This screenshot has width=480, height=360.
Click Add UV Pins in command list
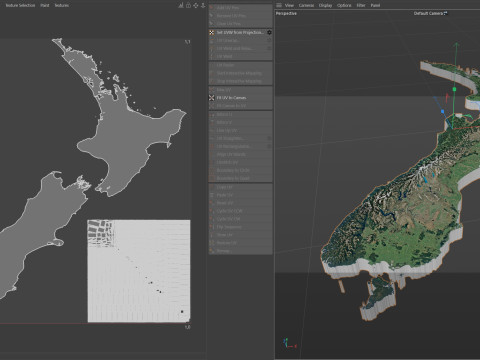[x=240, y=8]
